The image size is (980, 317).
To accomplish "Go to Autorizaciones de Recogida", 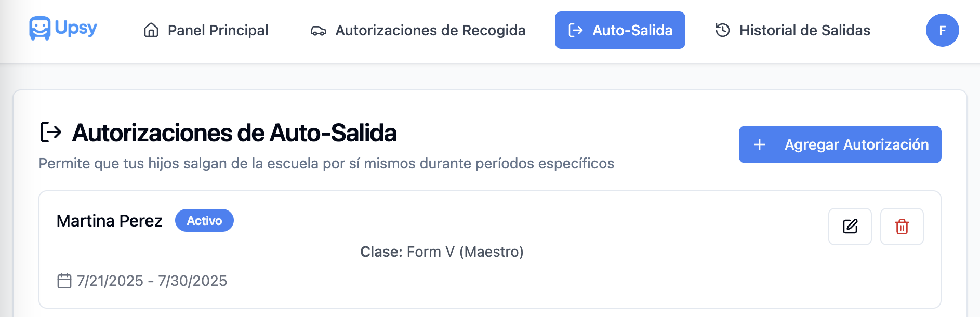I will tap(430, 30).
